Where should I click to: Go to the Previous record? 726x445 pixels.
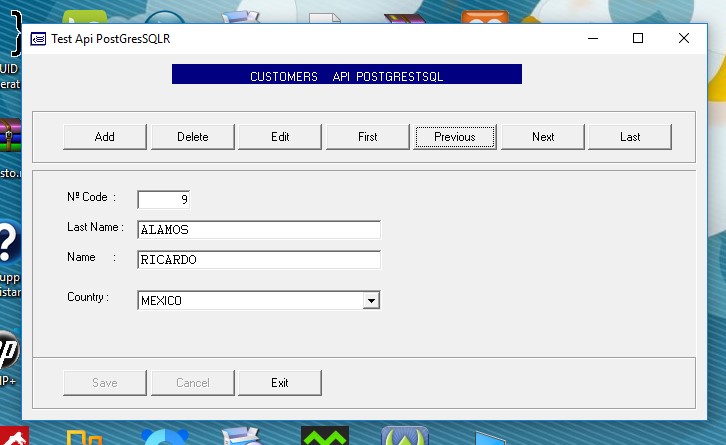[x=455, y=137]
